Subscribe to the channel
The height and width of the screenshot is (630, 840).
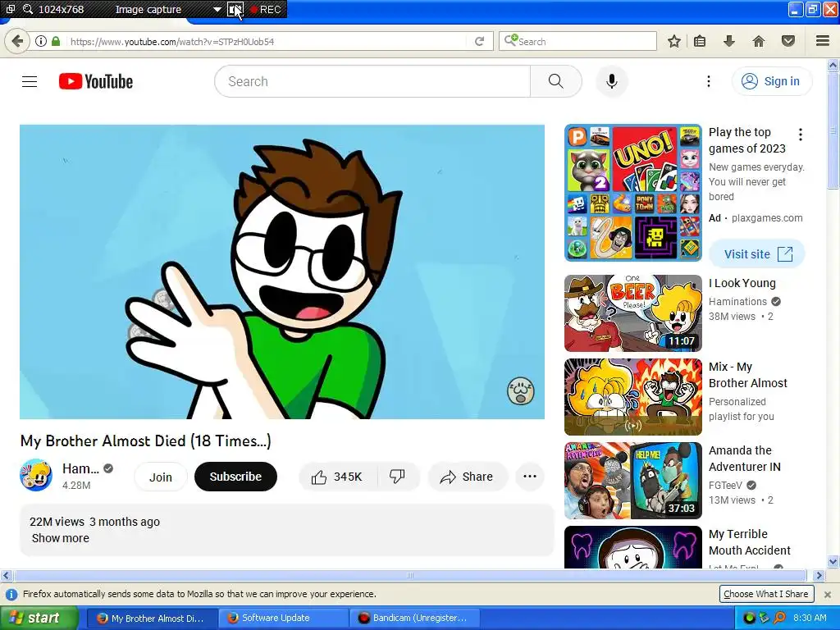235,477
